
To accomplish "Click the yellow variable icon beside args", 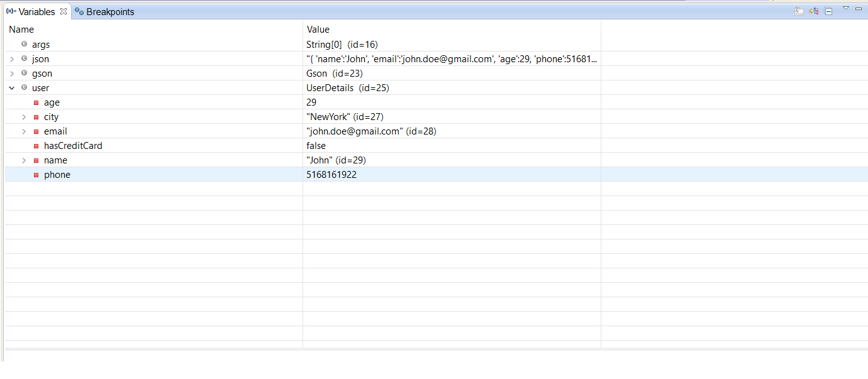I will coord(23,44).
